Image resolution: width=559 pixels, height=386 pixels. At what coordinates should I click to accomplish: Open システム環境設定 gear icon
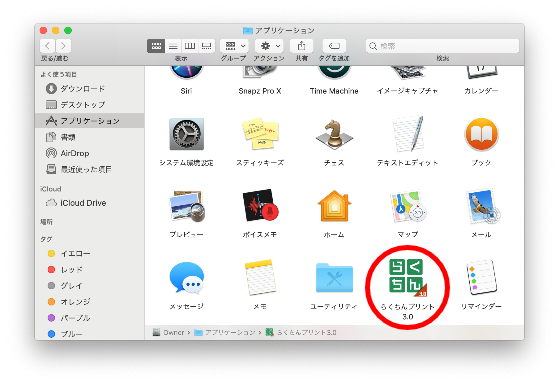[x=186, y=134]
